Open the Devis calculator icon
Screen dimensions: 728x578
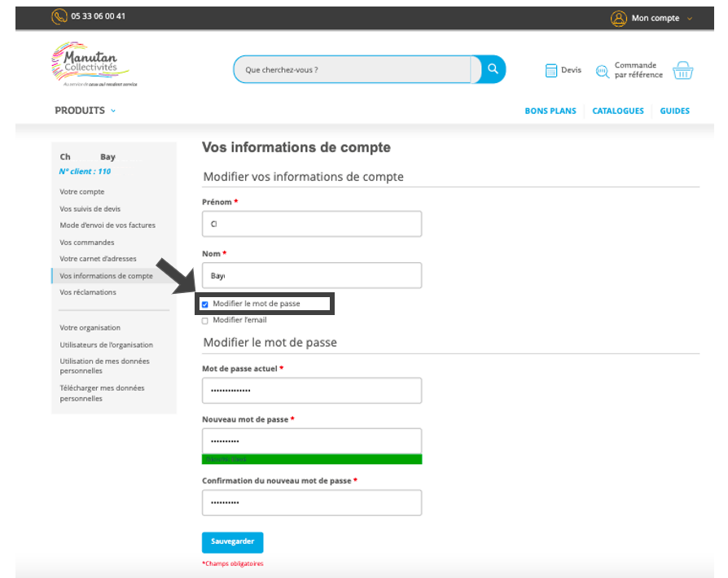tap(551, 71)
